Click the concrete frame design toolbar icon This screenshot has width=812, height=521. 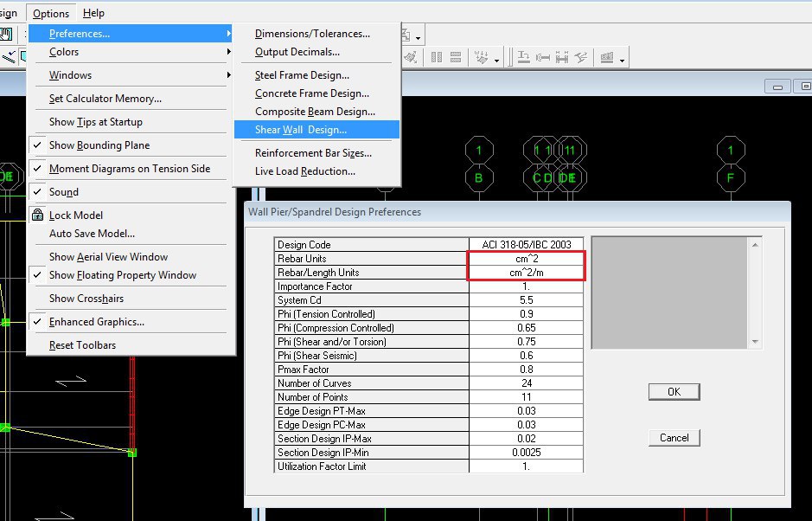pos(543,57)
